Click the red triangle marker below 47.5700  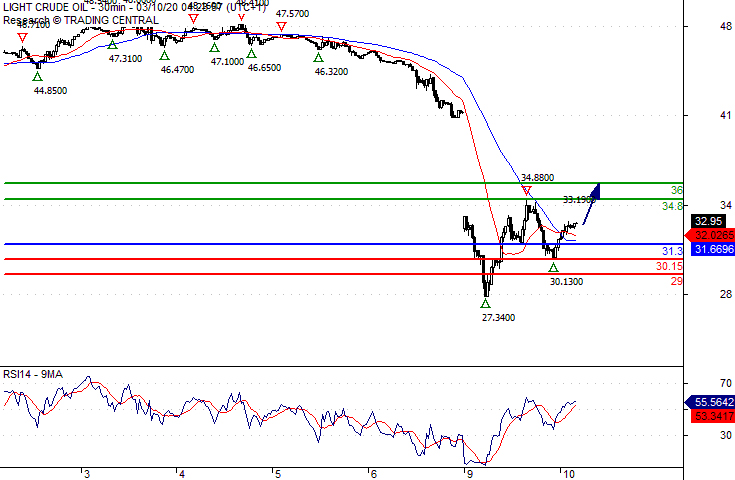[281, 27]
